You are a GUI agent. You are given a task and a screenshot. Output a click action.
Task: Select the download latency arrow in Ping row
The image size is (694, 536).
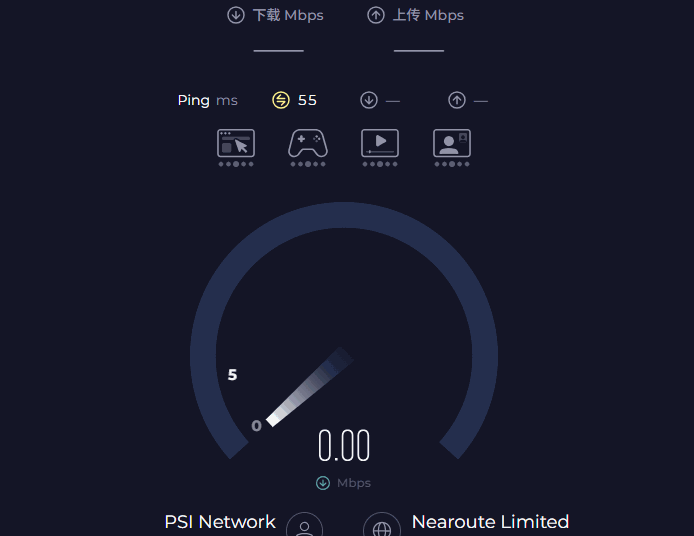click(369, 100)
